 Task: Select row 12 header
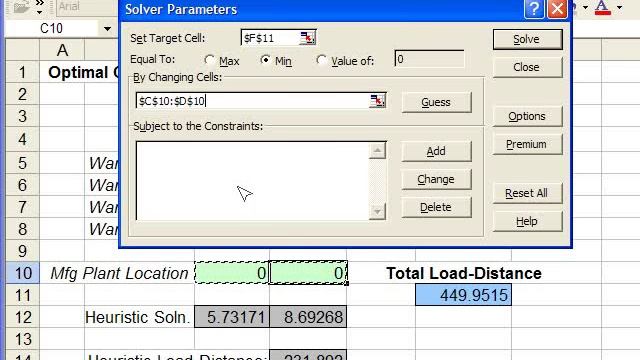tap(22, 317)
